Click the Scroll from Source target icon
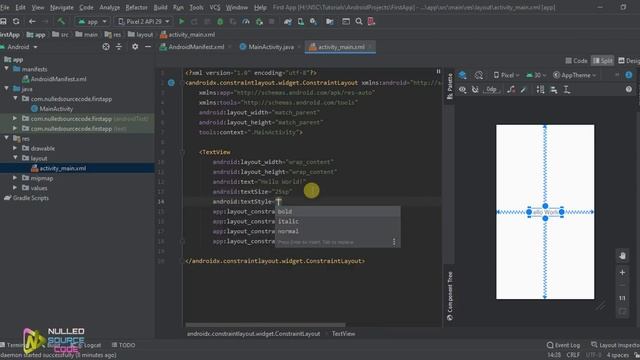640x360 pixels. pyautogui.click(x=106, y=47)
